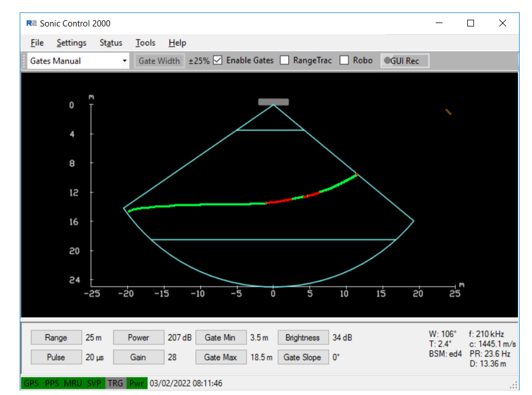
Task: Click the date and time in status bar
Action: [x=186, y=384]
